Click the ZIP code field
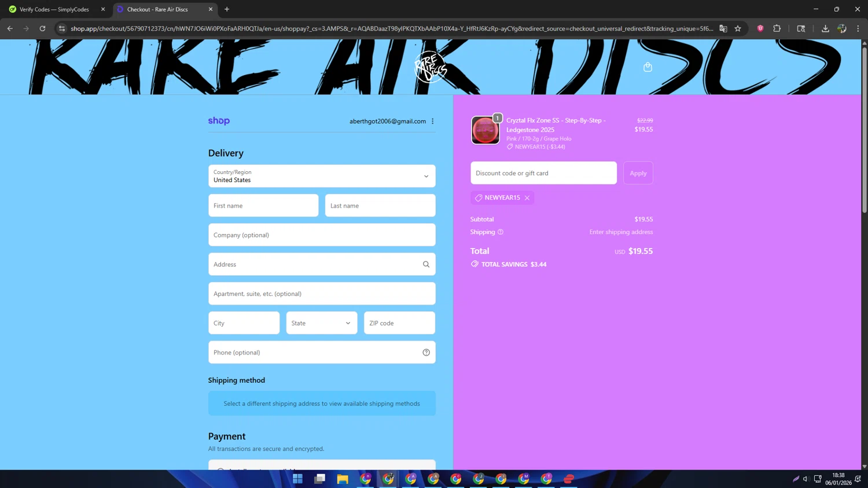Viewport: 868px width, 488px height. 399,323
